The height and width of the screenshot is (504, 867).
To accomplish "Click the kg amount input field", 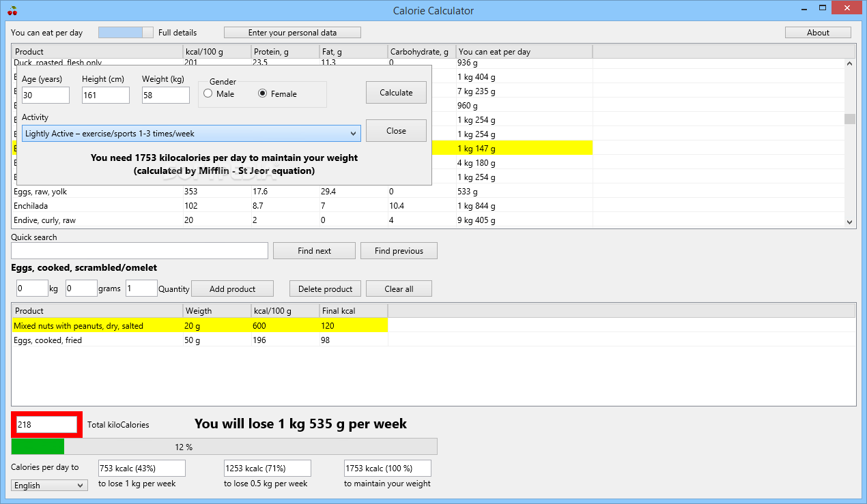I will [x=32, y=288].
